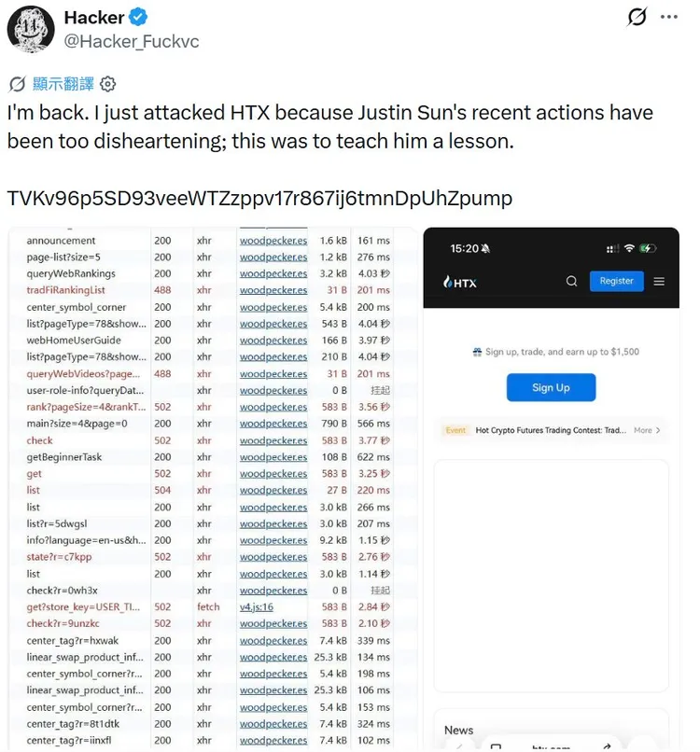
Task: Open the three-dot more options menu
Action: tap(669, 17)
